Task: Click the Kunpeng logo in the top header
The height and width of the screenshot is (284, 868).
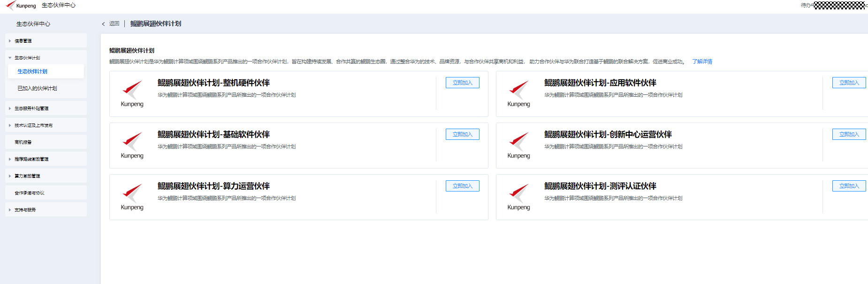Action: (x=21, y=5)
